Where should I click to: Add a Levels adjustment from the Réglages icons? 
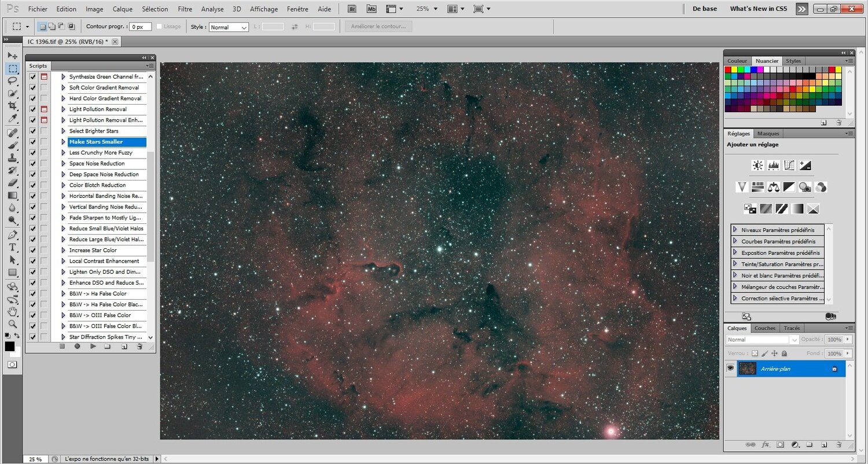(x=774, y=165)
